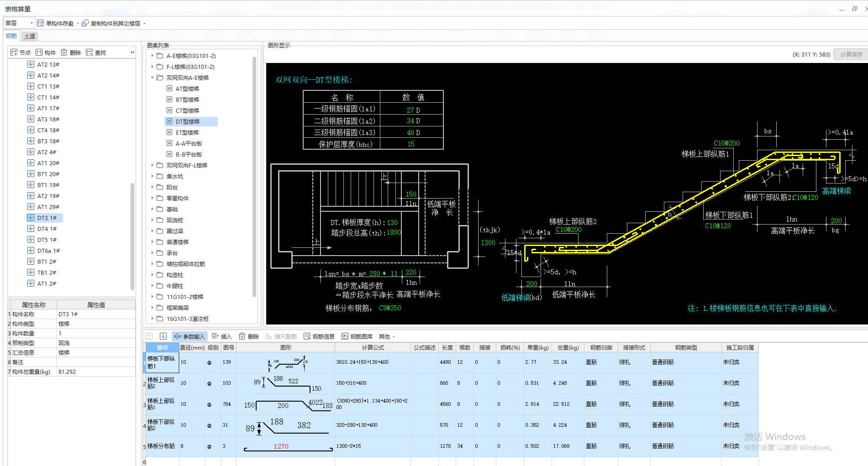The width and height of the screenshot is (868, 466).
Task: Expand DT3 1# tree node
Action: [31, 218]
